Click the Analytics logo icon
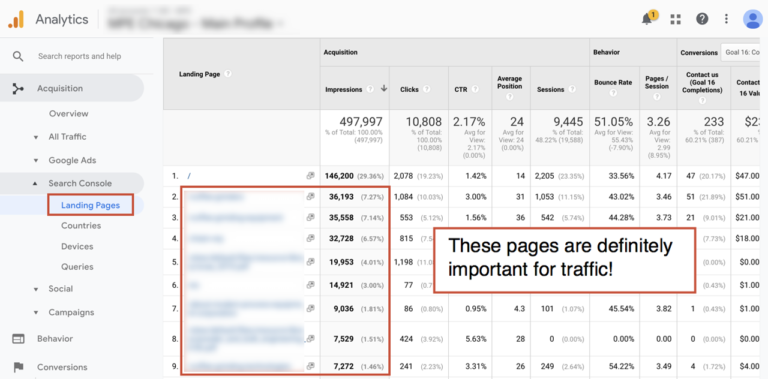 [x=16, y=20]
